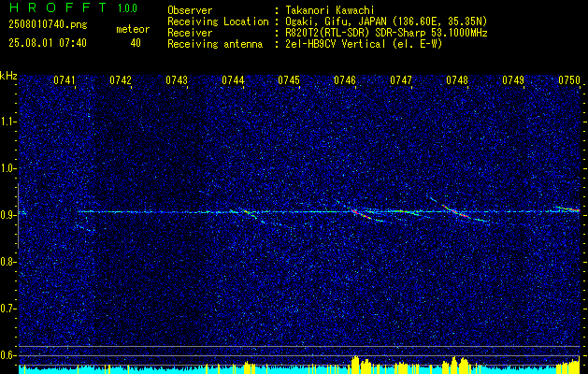Click the 0.8 kHz axis label

(7, 262)
